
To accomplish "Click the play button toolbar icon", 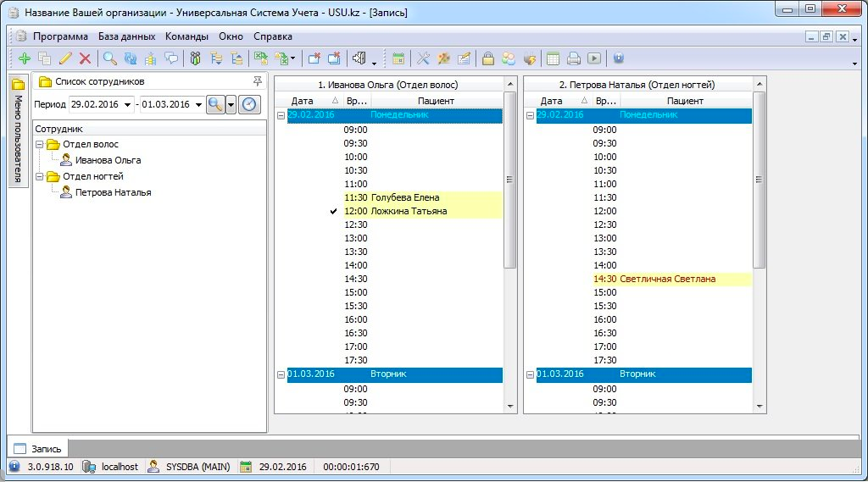I will pos(594,58).
